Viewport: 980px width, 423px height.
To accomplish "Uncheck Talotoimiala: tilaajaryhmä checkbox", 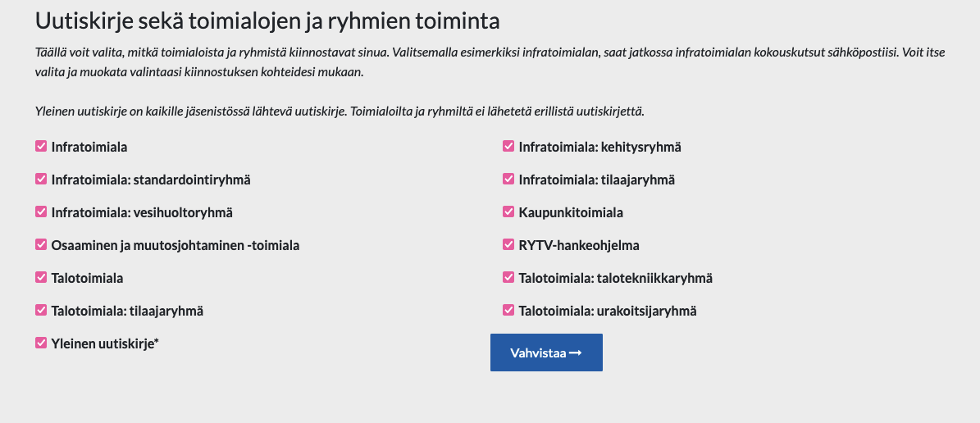I will click(41, 311).
